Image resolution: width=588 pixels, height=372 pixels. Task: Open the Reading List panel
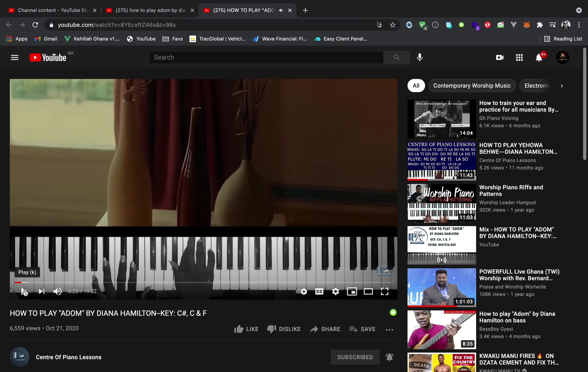563,39
